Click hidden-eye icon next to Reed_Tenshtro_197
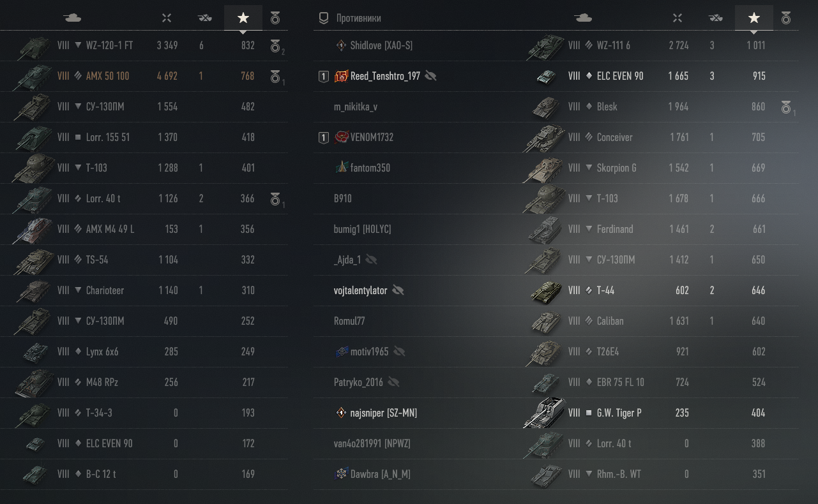The width and height of the screenshot is (818, 504). point(430,76)
